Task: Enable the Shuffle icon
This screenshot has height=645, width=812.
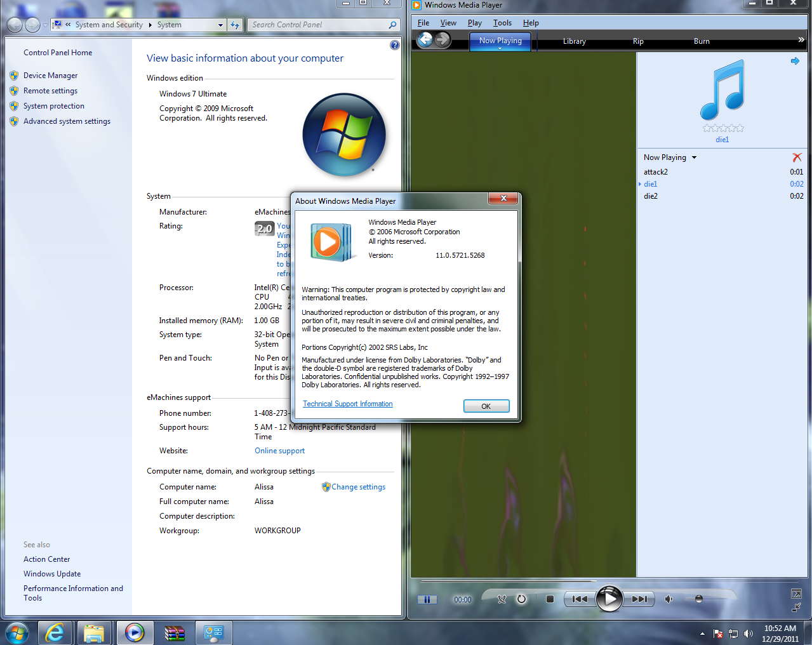Action: (502, 599)
